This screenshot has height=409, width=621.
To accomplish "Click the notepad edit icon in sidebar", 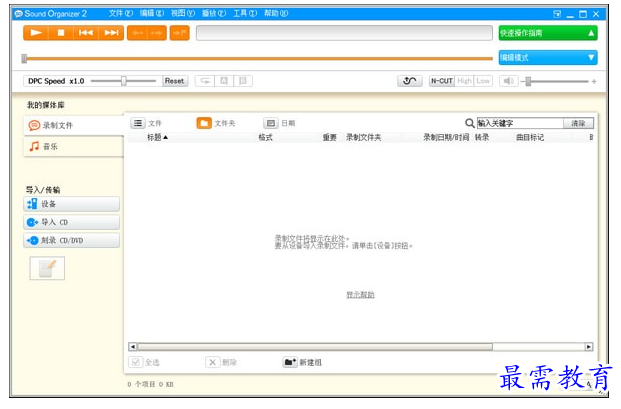I will click(x=48, y=268).
